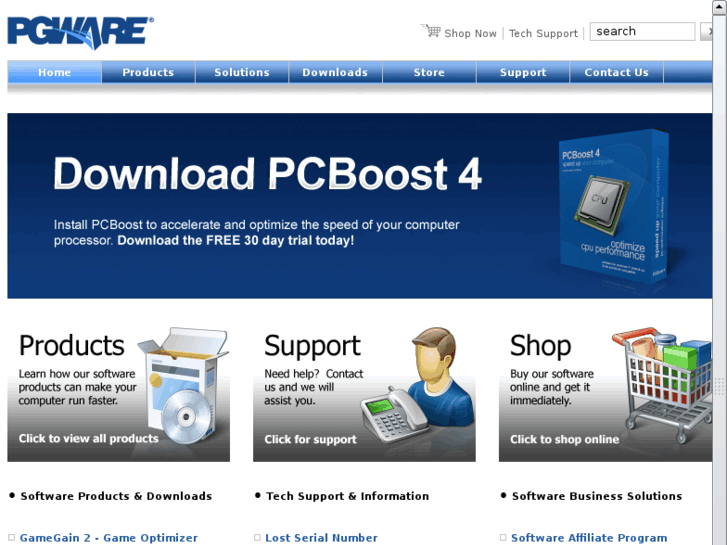Click 'Click for support' link
The image size is (727, 545).
pos(310,439)
